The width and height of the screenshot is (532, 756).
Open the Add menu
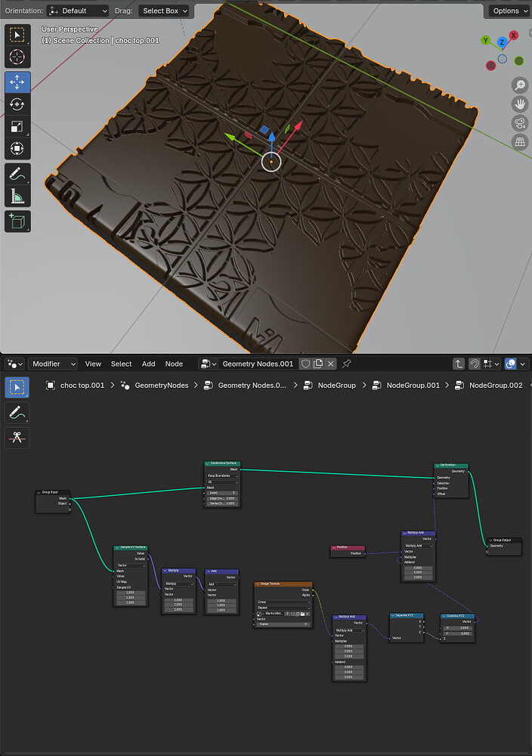coord(148,364)
